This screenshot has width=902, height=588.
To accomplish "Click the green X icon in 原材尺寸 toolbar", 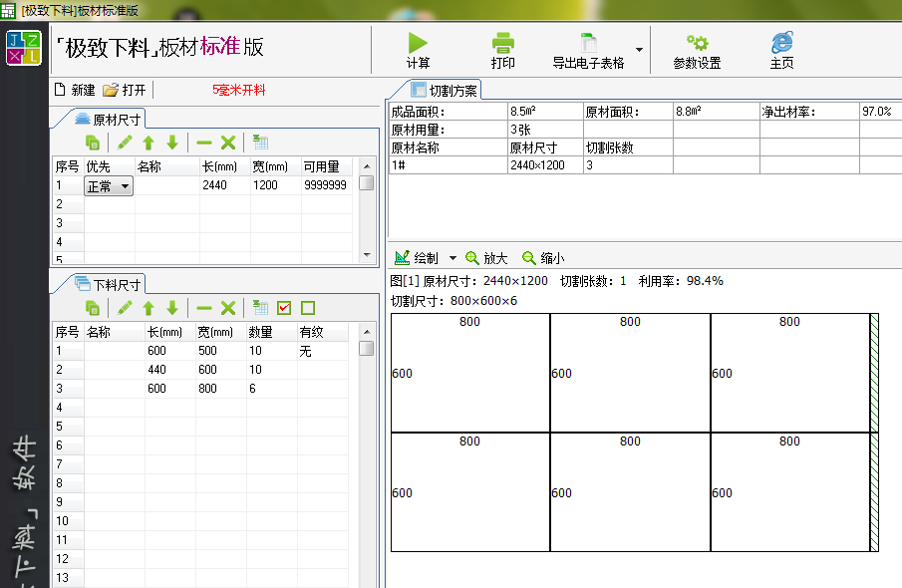I will click(x=228, y=143).
